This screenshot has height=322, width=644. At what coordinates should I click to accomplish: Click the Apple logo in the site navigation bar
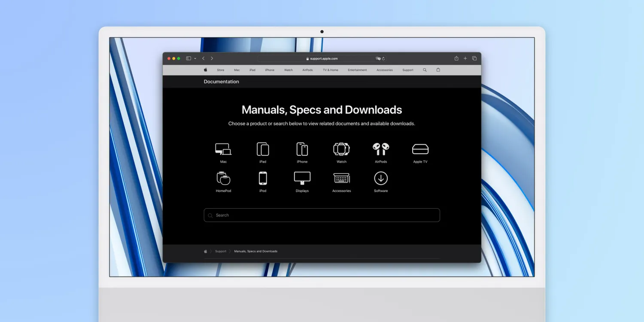pyautogui.click(x=206, y=70)
